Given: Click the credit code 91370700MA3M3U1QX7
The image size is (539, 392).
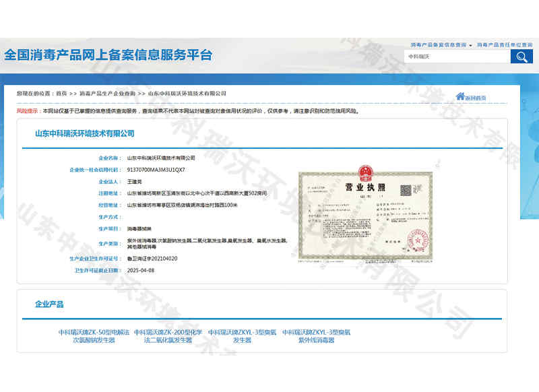Looking at the screenshot, I should tap(156, 170).
